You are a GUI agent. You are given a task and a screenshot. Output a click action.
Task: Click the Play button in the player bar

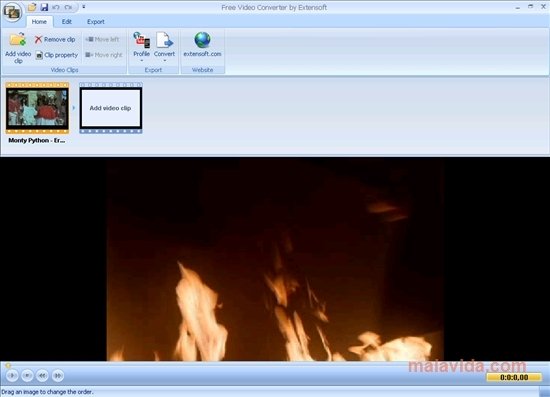tap(12, 376)
